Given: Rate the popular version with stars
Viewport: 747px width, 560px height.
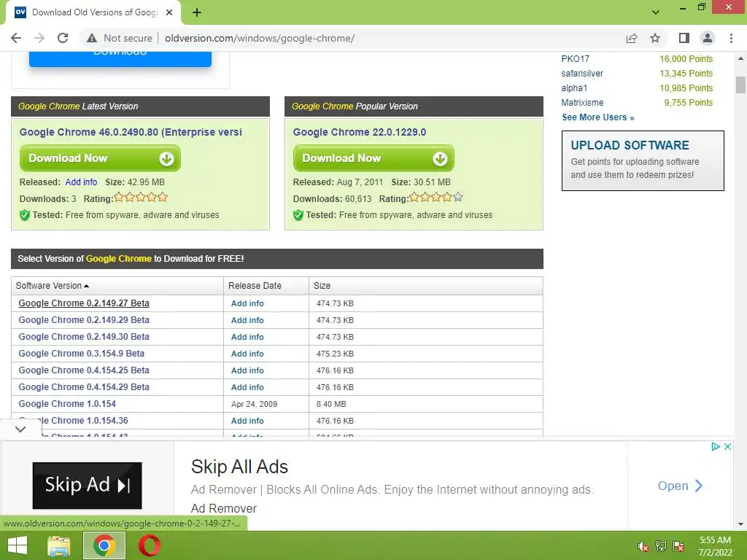Looking at the screenshot, I should (x=436, y=197).
